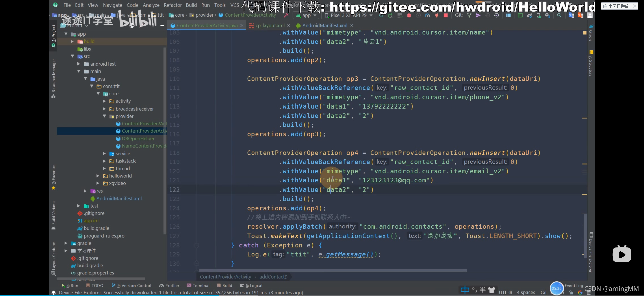Expand the res folder node
The width and height of the screenshot is (644, 296).
[x=85, y=191]
